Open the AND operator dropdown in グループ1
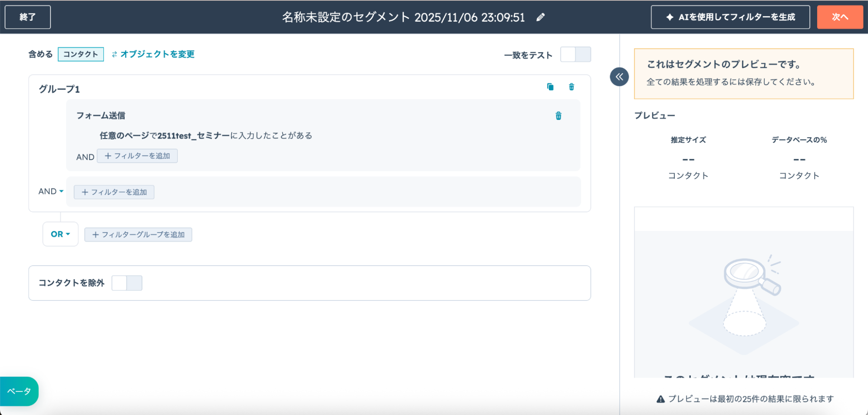Screen dimensions: 868x415 pyautogui.click(x=51, y=191)
